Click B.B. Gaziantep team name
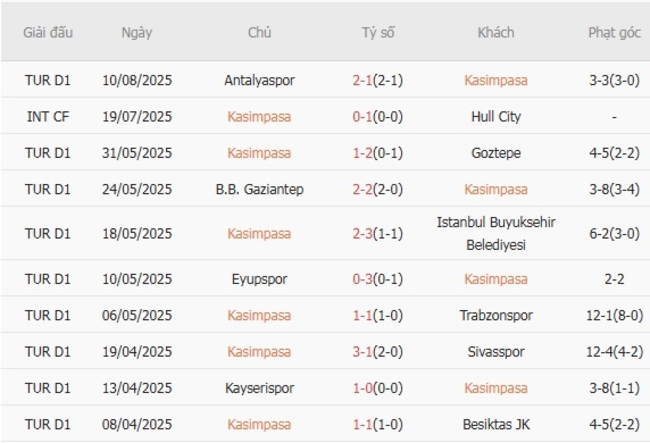 click(x=259, y=189)
